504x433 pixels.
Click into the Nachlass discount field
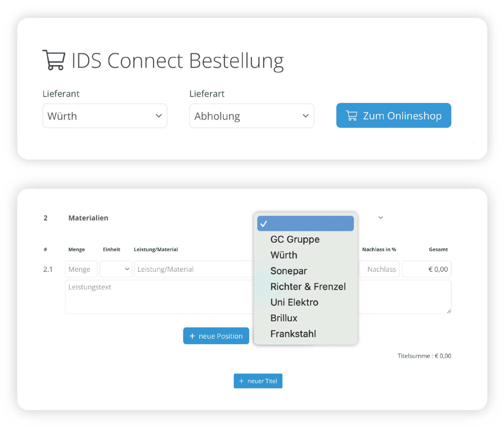(379, 269)
